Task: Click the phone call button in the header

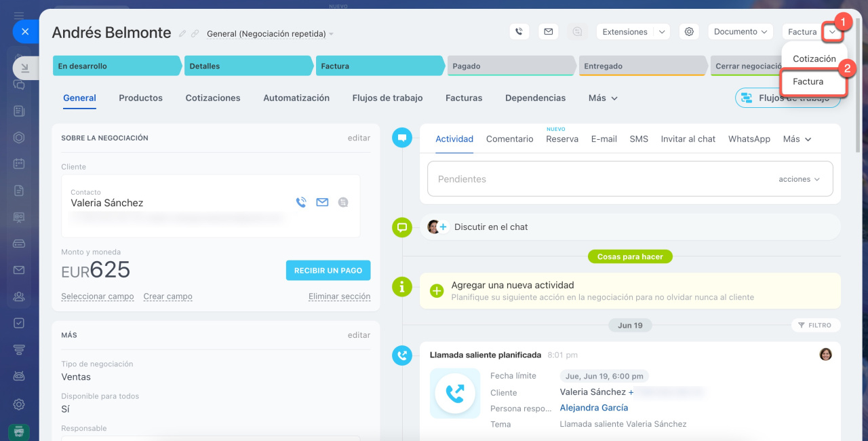Action: [x=519, y=32]
